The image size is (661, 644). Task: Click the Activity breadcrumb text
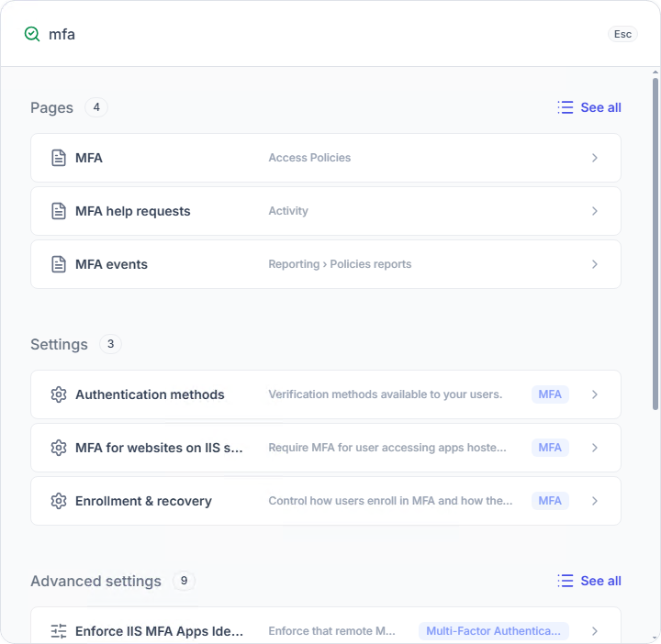288,211
